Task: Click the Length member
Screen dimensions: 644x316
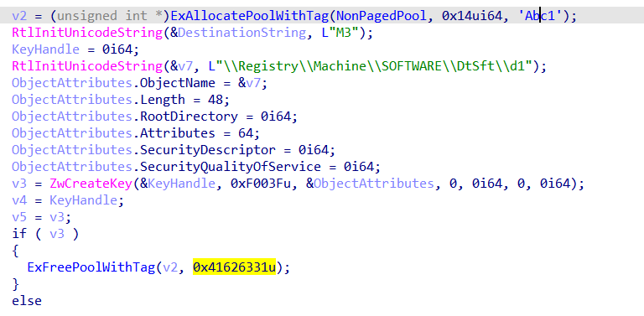Action: coord(163,100)
